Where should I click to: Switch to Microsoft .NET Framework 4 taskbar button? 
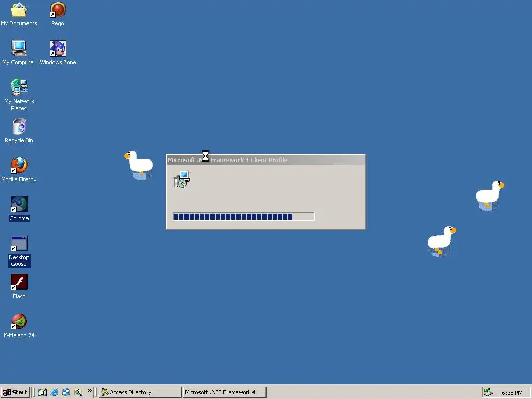point(224,392)
